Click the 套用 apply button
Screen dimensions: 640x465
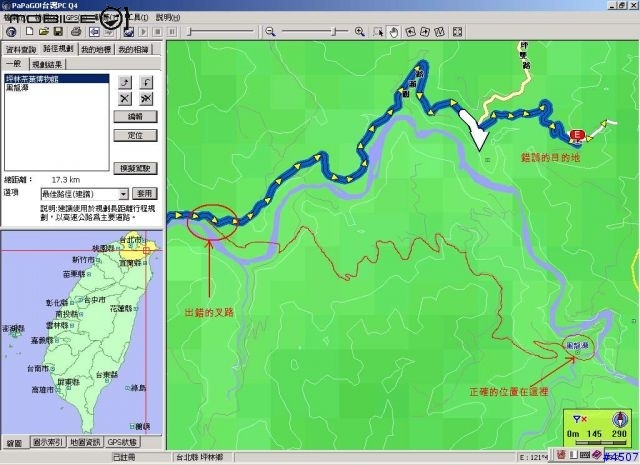point(144,194)
